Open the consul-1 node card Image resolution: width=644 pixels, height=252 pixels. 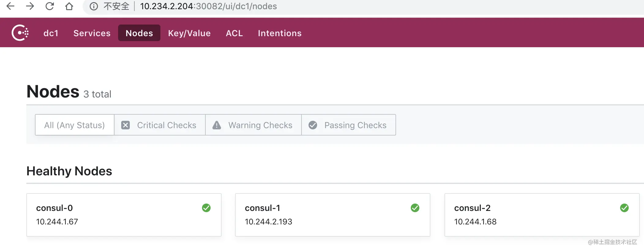(333, 215)
